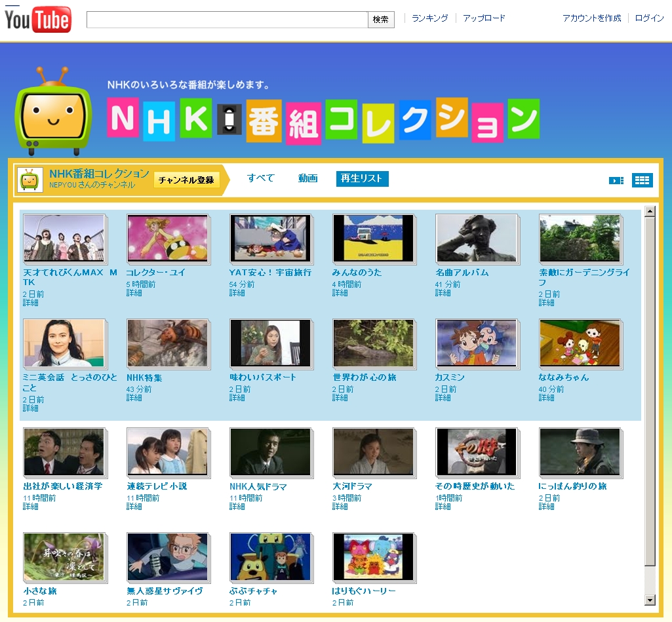Switch to grid view icon

[642, 180]
